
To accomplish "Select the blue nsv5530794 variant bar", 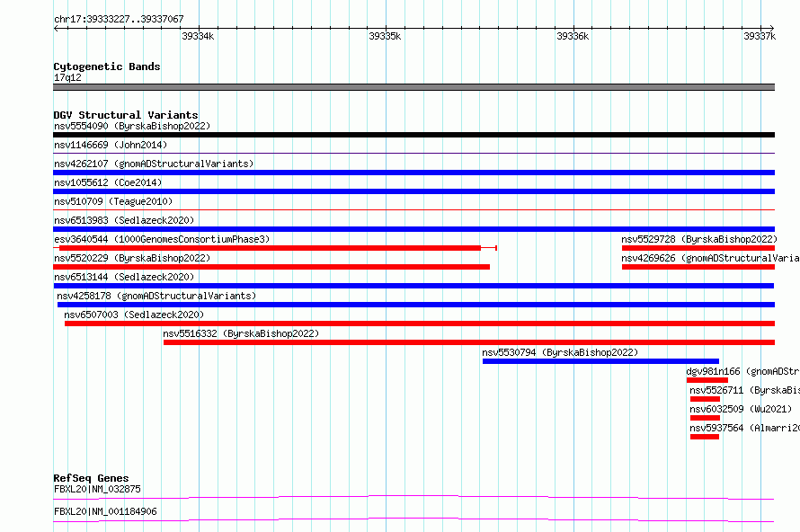I will coord(600,361).
